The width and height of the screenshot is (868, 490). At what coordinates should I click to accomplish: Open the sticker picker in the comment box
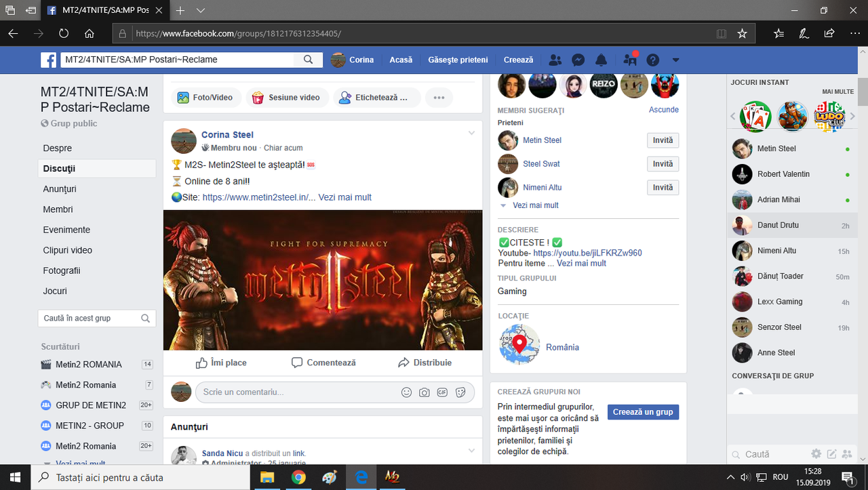(460, 392)
